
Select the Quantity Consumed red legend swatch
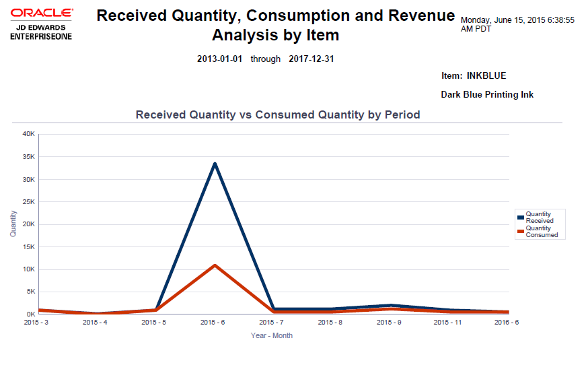click(521, 232)
